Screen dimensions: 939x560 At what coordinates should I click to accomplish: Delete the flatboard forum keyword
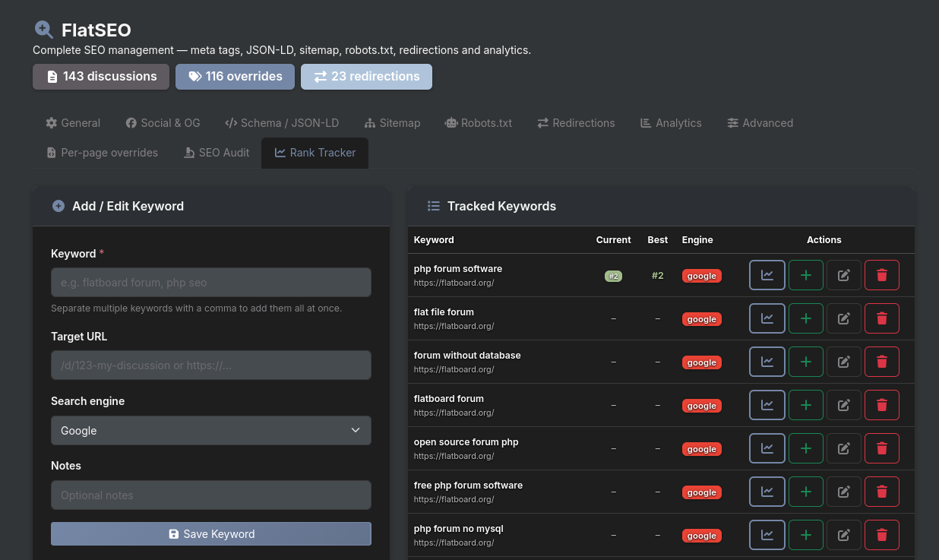pos(881,405)
